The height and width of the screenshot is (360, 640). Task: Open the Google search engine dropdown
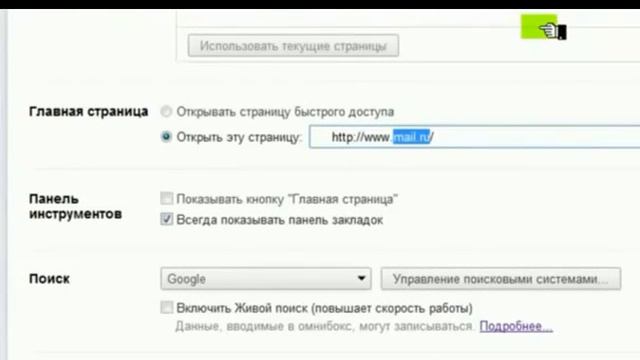point(266,279)
